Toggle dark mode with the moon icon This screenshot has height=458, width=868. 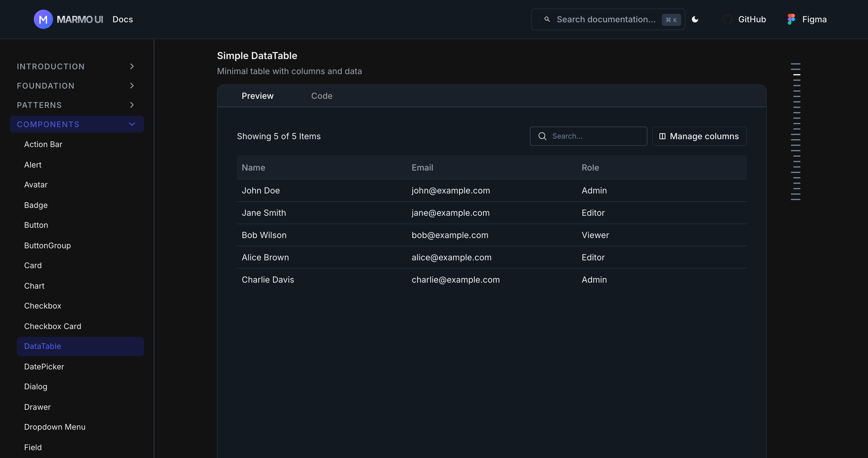(x=695, y=19)
